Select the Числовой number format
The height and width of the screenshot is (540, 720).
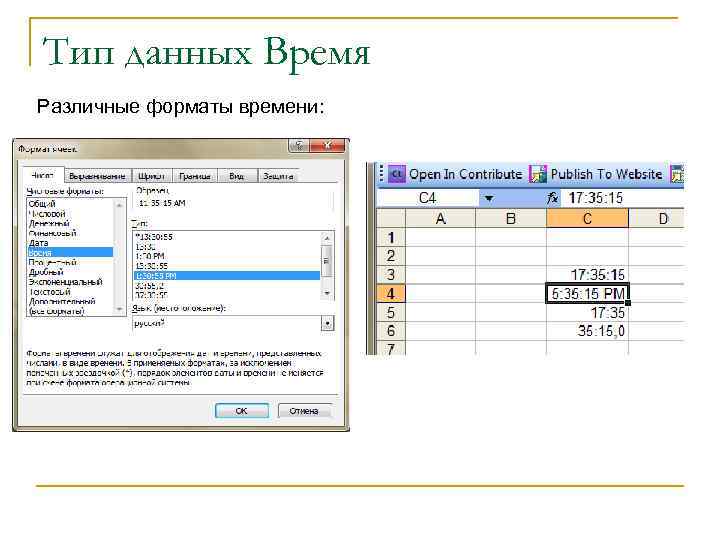click(70, 214)
